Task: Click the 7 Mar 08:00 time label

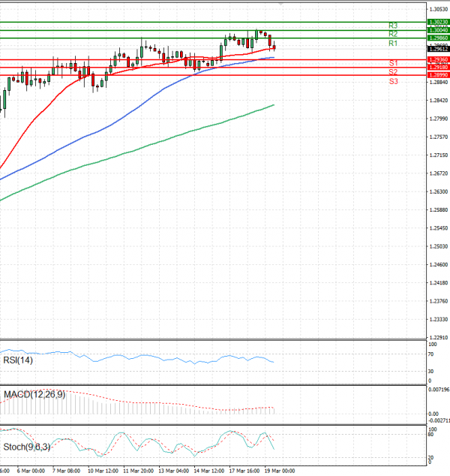Action: 66,471
